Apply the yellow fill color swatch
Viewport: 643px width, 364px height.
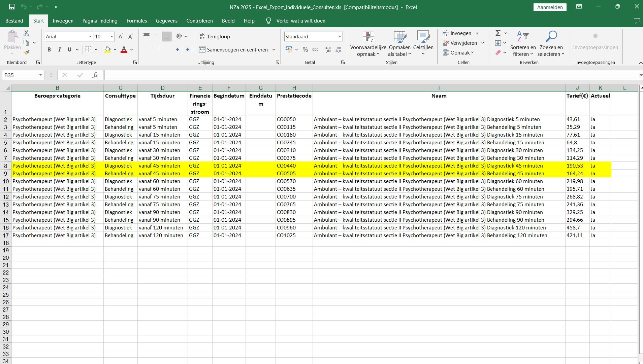[107, 50]
